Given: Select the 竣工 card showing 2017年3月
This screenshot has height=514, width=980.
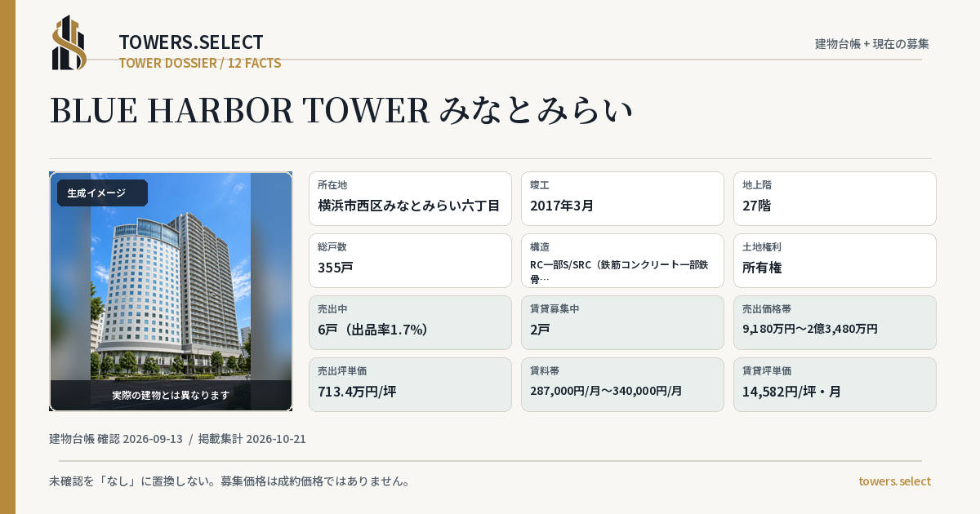Looking at the screenshot, I should 622,198.
